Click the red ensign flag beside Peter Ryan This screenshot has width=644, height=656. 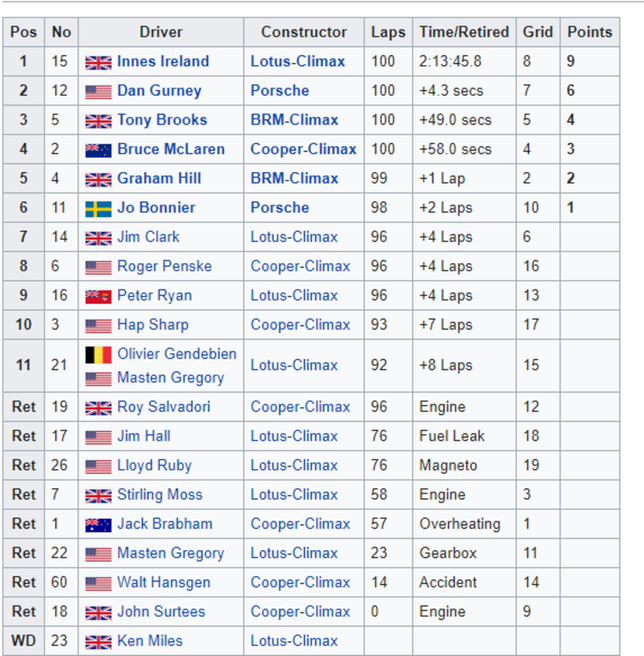coord(98,296)
